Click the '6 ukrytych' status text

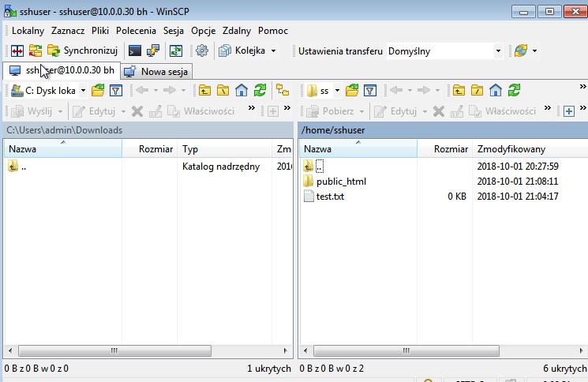[x=565, y=369]
